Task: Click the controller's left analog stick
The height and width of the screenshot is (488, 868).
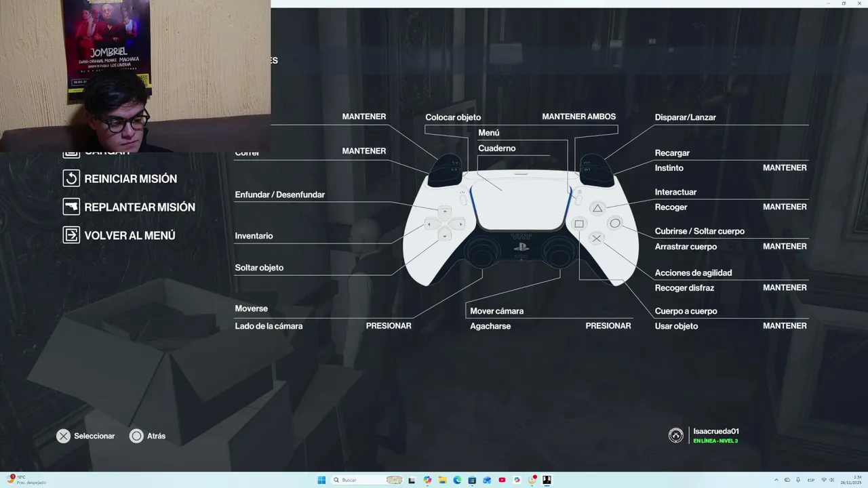Action: pyautogui.click(x=482, y=253)
